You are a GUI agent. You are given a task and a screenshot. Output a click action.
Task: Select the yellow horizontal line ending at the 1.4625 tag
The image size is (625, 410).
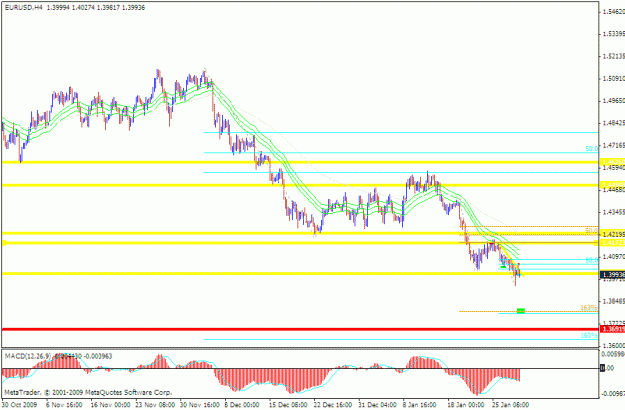[301, 162]
